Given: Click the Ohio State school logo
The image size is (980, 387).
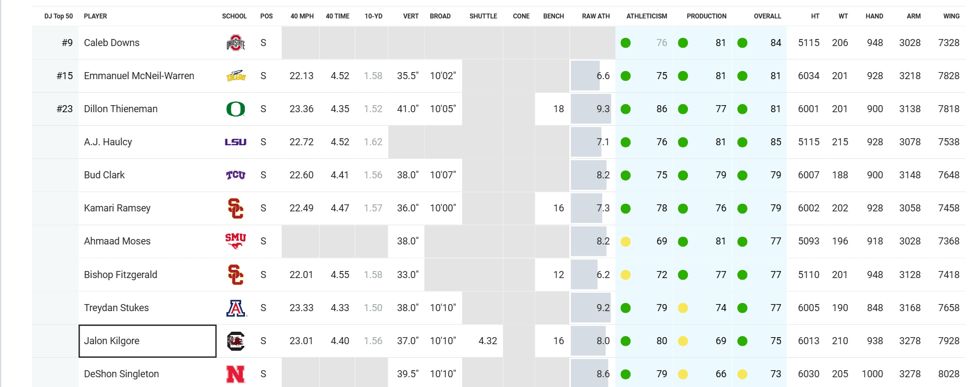Looking at the screenshot, I should [x=236, y=43].
